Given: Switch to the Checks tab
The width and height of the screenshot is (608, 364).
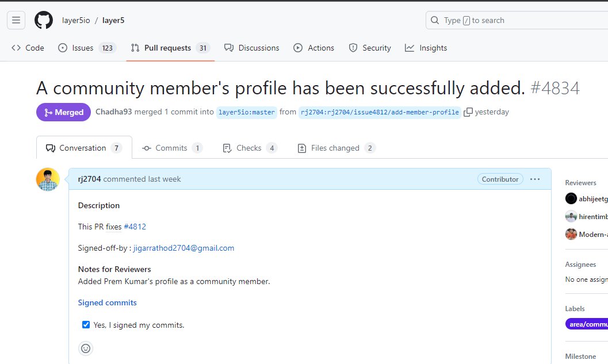Looking at the screenshot, I should (x=250, y=148).
